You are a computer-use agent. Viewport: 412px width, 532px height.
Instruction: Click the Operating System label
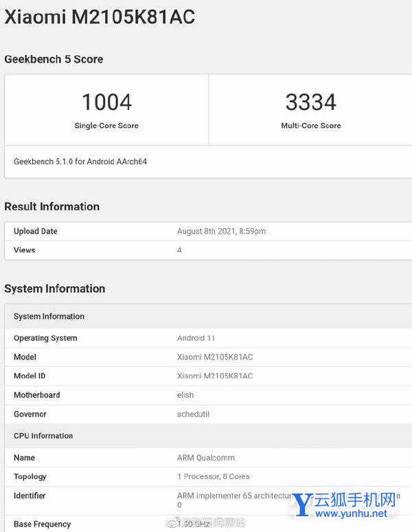pos(45,338)
